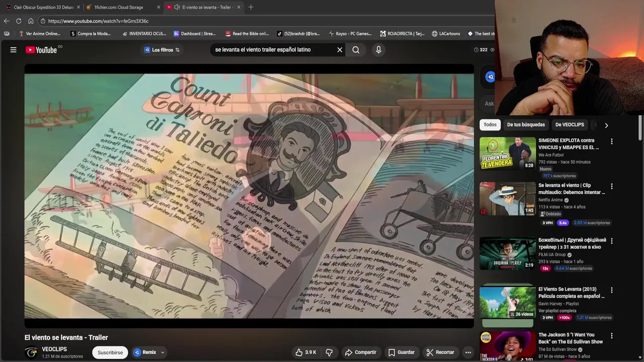Image resolution: width=644 pixels, height=362 pixels.
Task: Select the Todos chip
Action: [490, 125]
